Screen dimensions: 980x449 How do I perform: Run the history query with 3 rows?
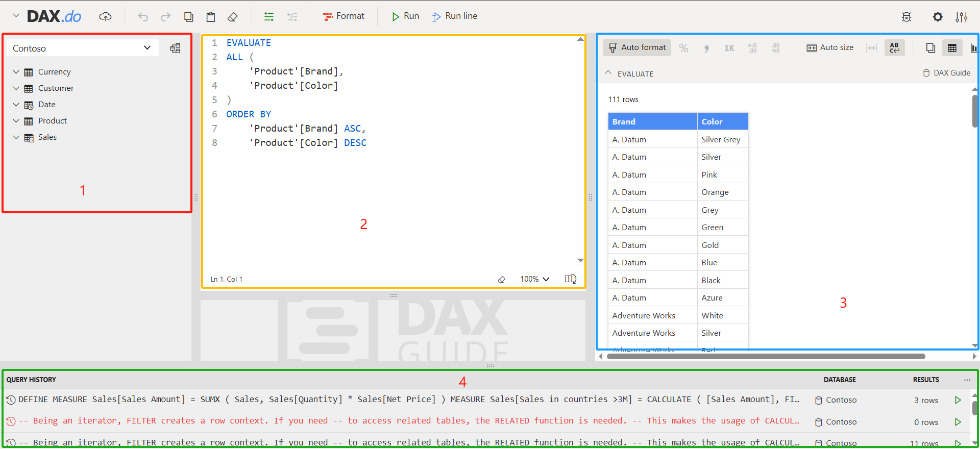[x=958, y=400]
